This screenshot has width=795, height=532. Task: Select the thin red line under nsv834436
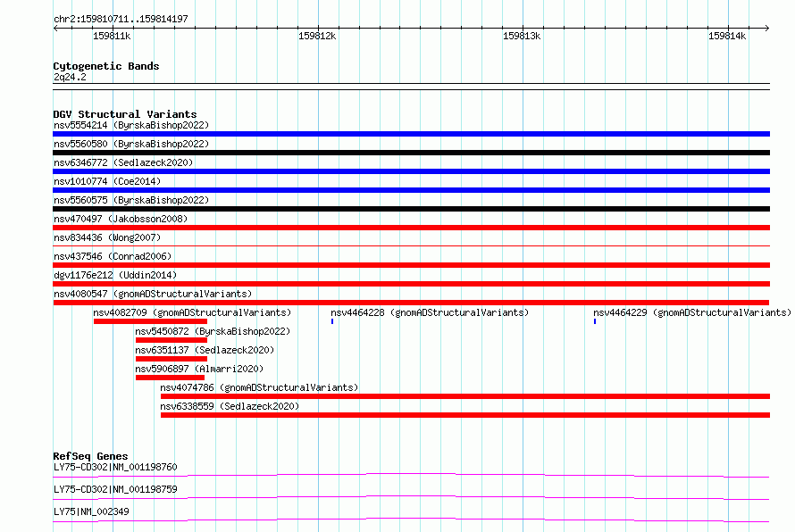pyautogui.click(x=411, y=245)
